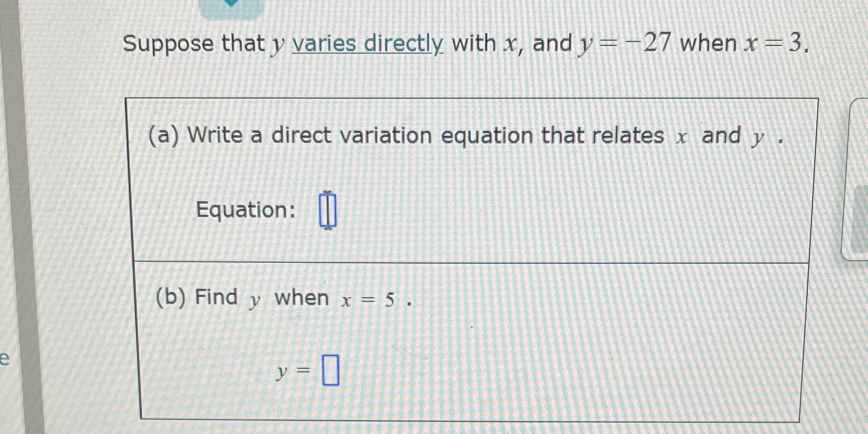Activate the Equation entry box in part (a)
Image resolution: width=868 pixels, height=434 pixels.
[x=328, y=210]
